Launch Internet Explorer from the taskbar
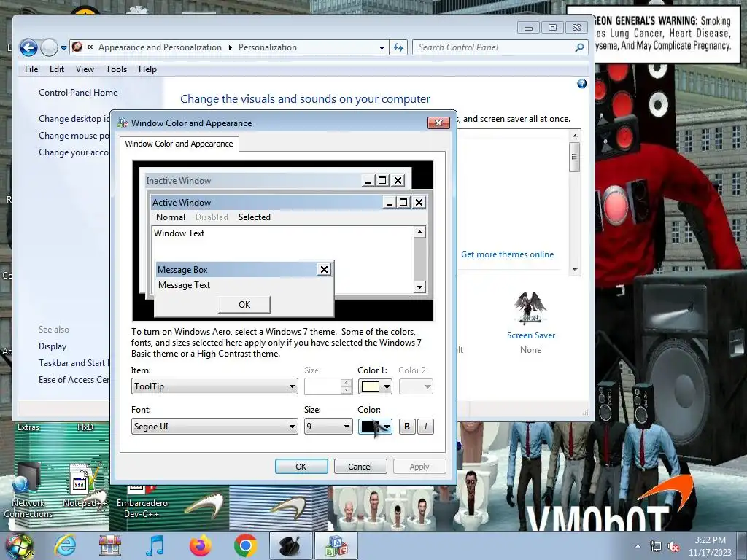 [65, 545]
